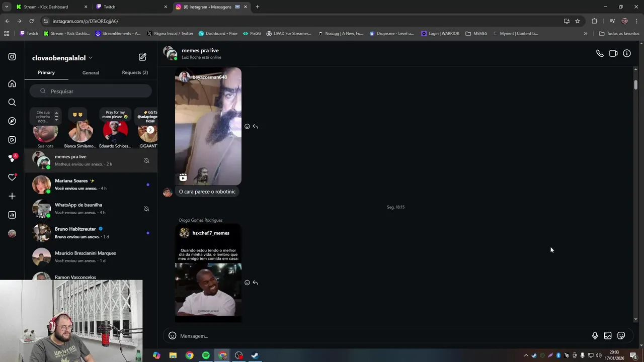The width and height of the screenshot is (644, 362).
Task: Start a new message with compose icon
Action: (142, 57)
